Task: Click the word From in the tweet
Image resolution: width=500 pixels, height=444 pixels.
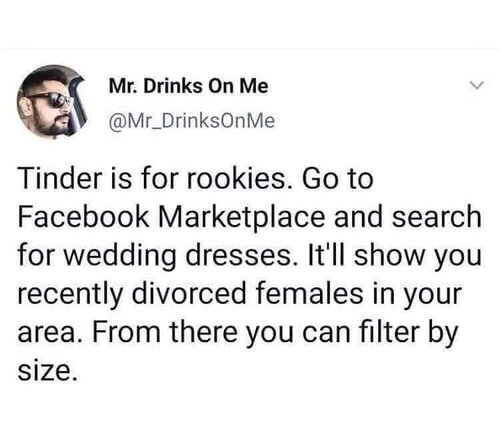Action: click(126, 332)
